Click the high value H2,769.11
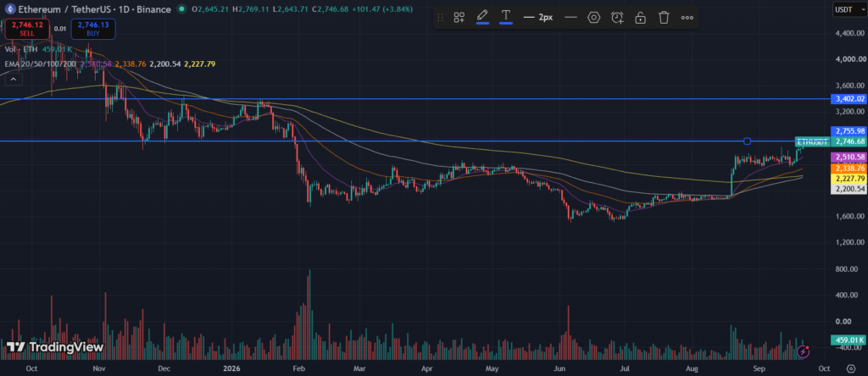This screenshot has width=868, height=376. 251,8
